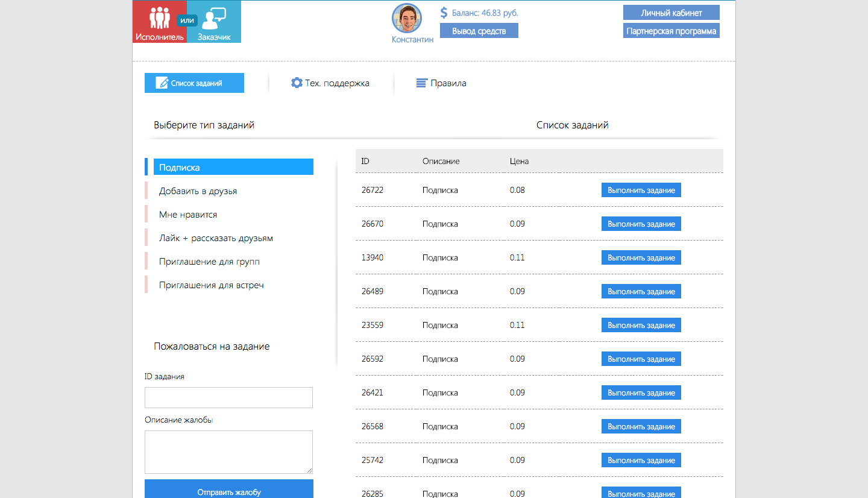Click the ID задания input field
This screenshot has height=498, width=868.
pyautogui.click(x=228, y=398)
